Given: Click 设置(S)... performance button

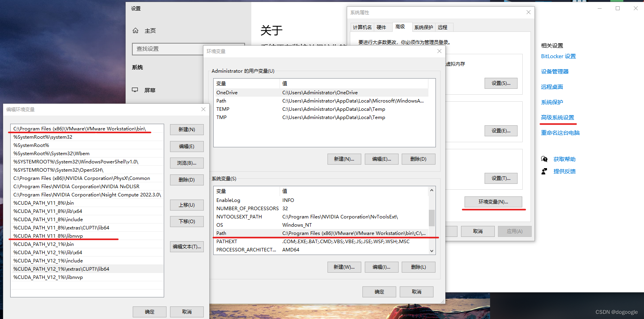Looking at the screenshot, I should 501,83.
